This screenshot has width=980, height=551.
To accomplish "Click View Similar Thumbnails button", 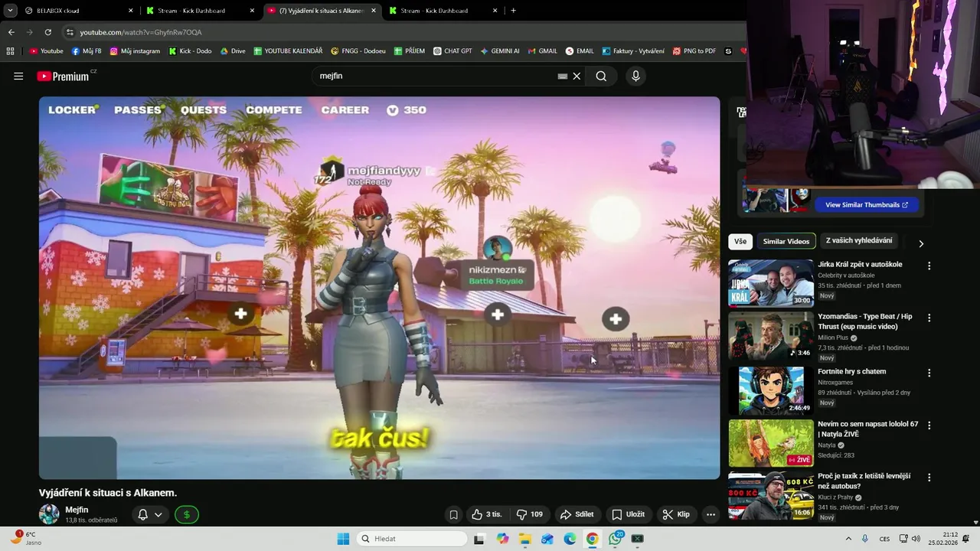I will point(867,205).
